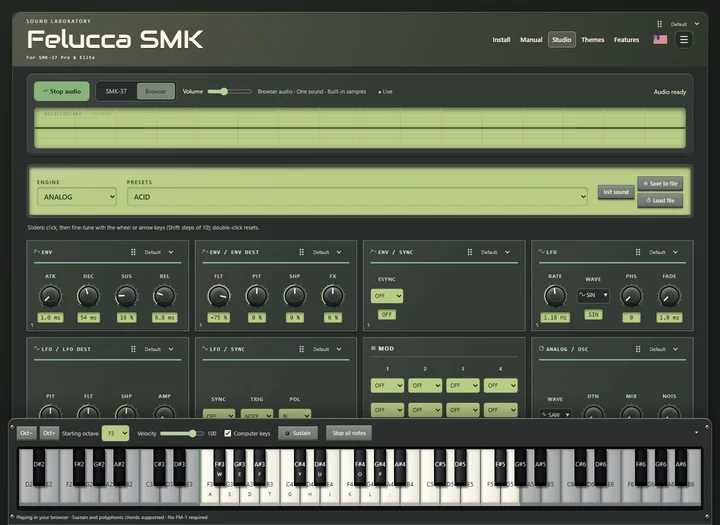
Task: Select the Browser output mode
Action: tap(156, 91)
